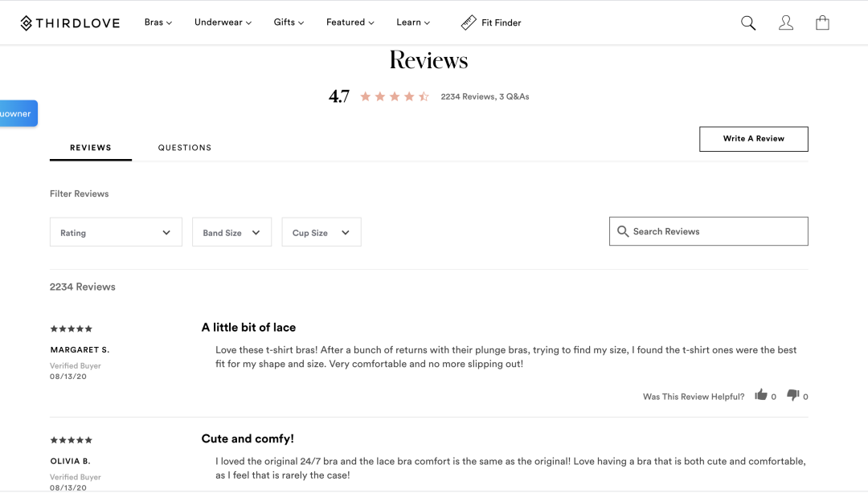868x493 pixels.
Task: Open the user account icon
Action: 786,22
